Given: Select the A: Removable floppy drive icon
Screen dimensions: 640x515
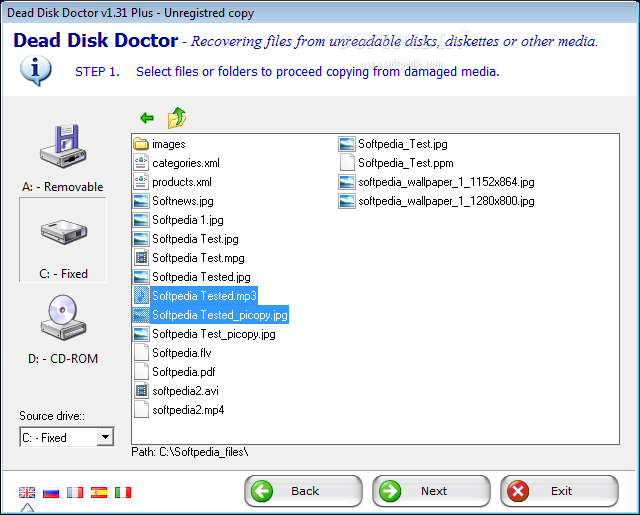Looking at the screenshot, I should (x=63, y=147).
